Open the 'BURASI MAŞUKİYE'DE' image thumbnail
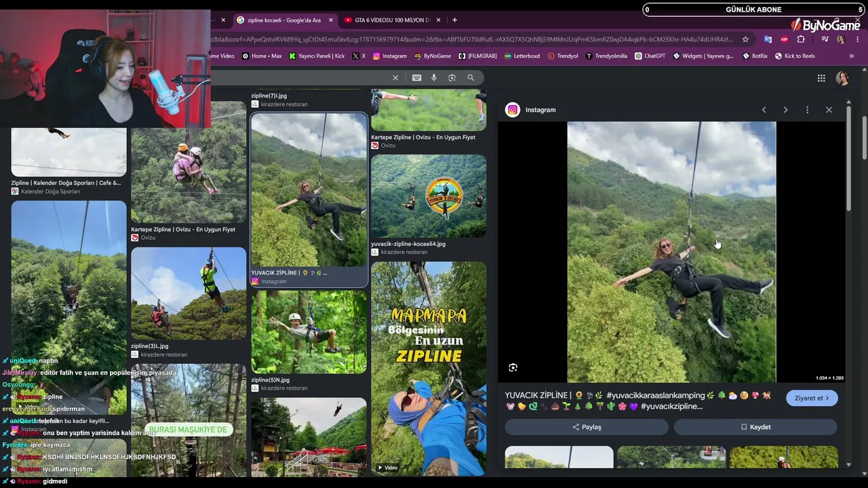The height and width of the screenshot is (488, 868). pos(189,420)
